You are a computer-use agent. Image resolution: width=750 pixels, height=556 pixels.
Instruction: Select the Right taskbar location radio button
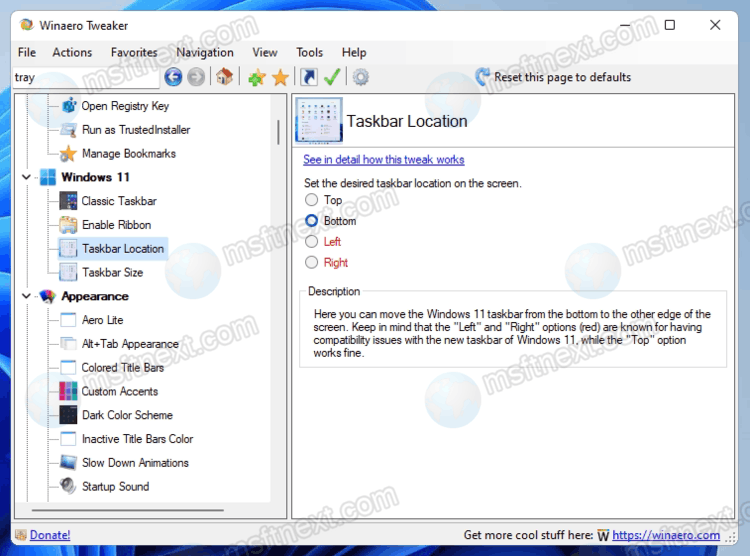[311, 262]
